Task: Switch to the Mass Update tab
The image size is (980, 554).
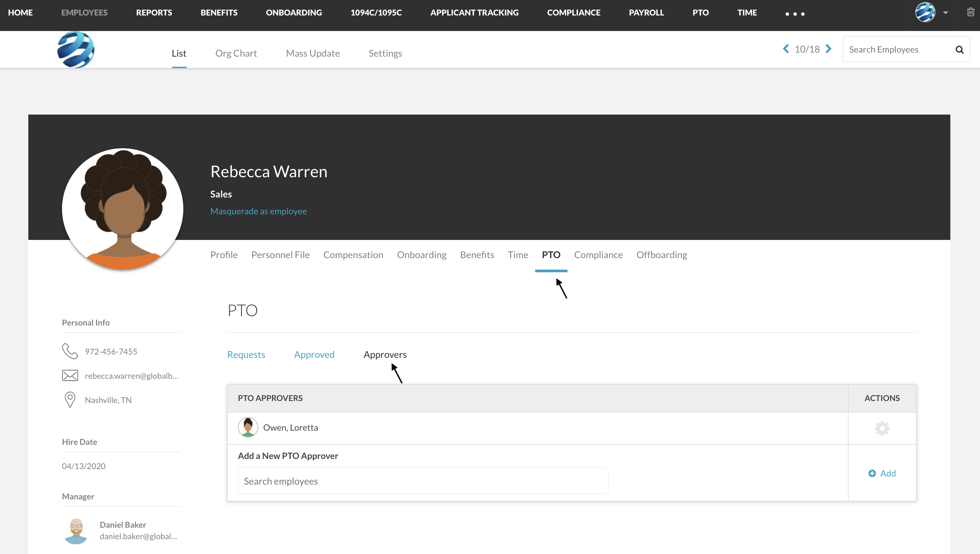Action: (x=313, y=53)
